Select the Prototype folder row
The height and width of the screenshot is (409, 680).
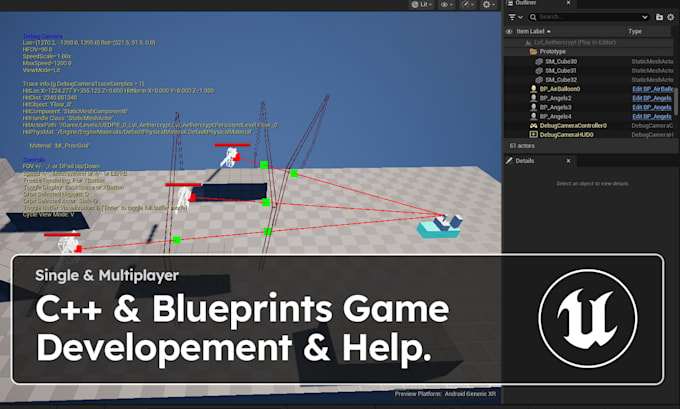click(x=589, y=52)
